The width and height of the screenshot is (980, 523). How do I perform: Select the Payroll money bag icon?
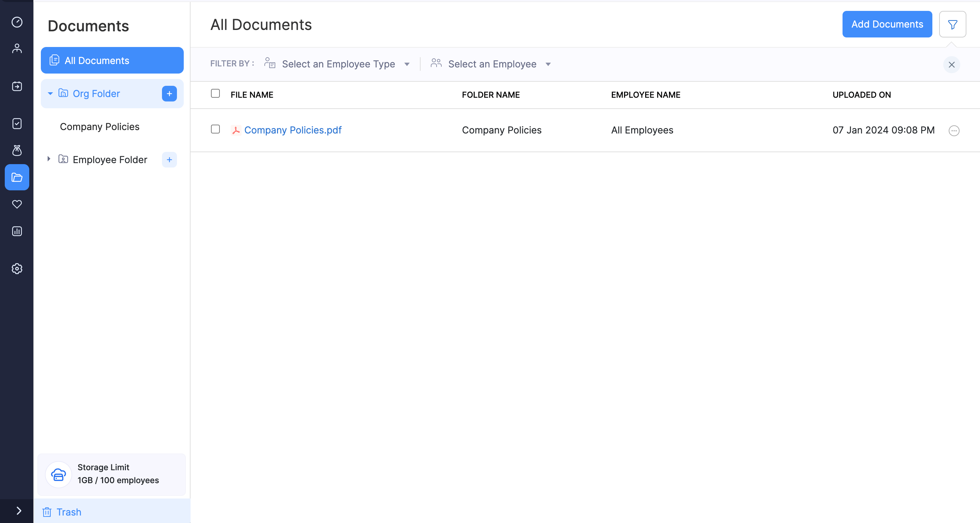pyautogui.click(x=17, y=150)
